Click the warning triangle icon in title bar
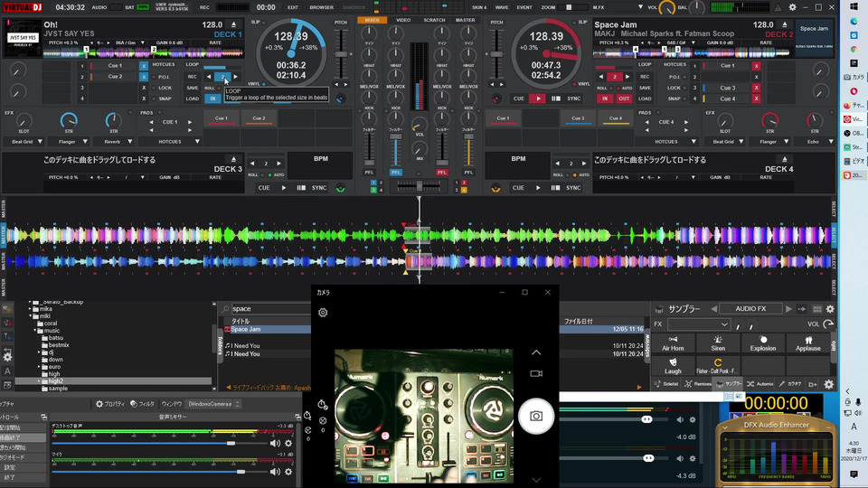The width and height of the screenshot is (868, 488). pos(778,8)
